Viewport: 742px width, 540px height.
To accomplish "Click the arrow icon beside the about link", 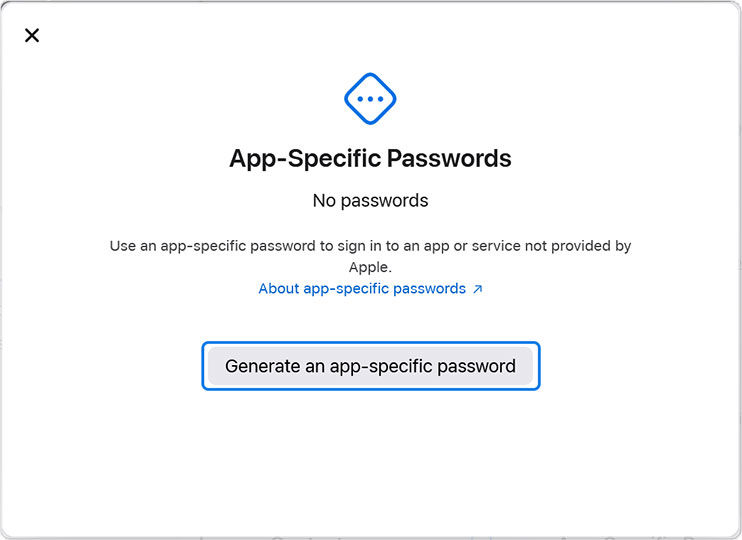I will point(478,289).
